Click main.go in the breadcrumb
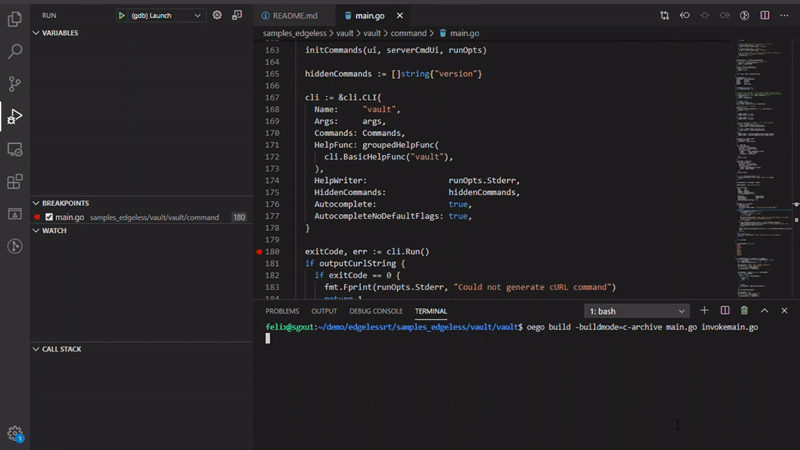 (464, 33)
